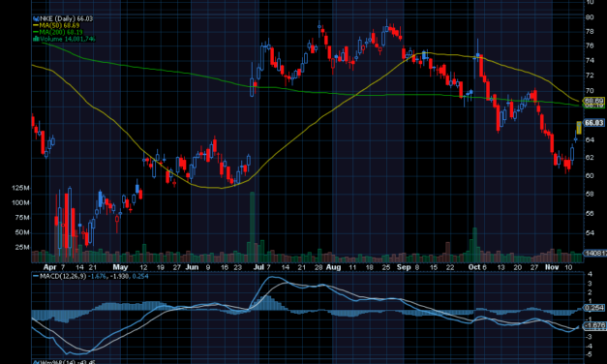Image resolution: width=607 pixels, height=364 pixels.
Task: Click the Jun 23 date label
Action: [238, 267]
